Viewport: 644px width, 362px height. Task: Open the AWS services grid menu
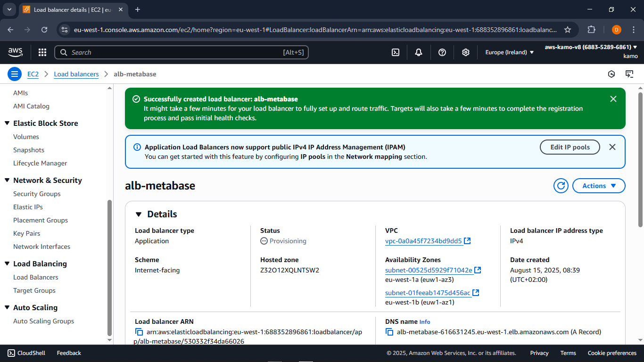tap(42, 52)
